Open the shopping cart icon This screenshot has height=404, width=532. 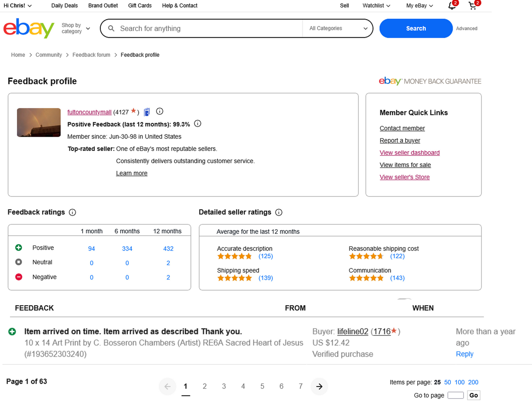[x=472, y=6]
